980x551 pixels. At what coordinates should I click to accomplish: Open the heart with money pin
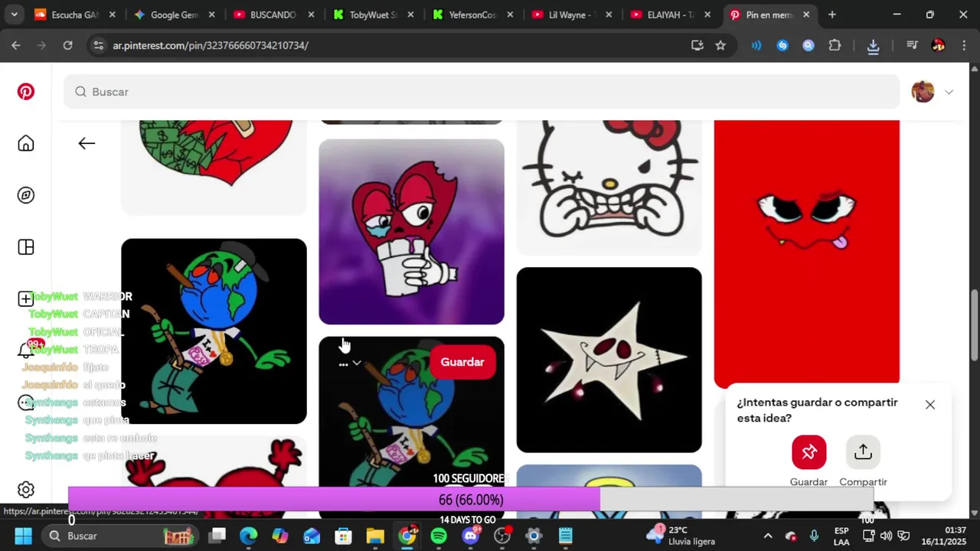click(x=214, y=167)
